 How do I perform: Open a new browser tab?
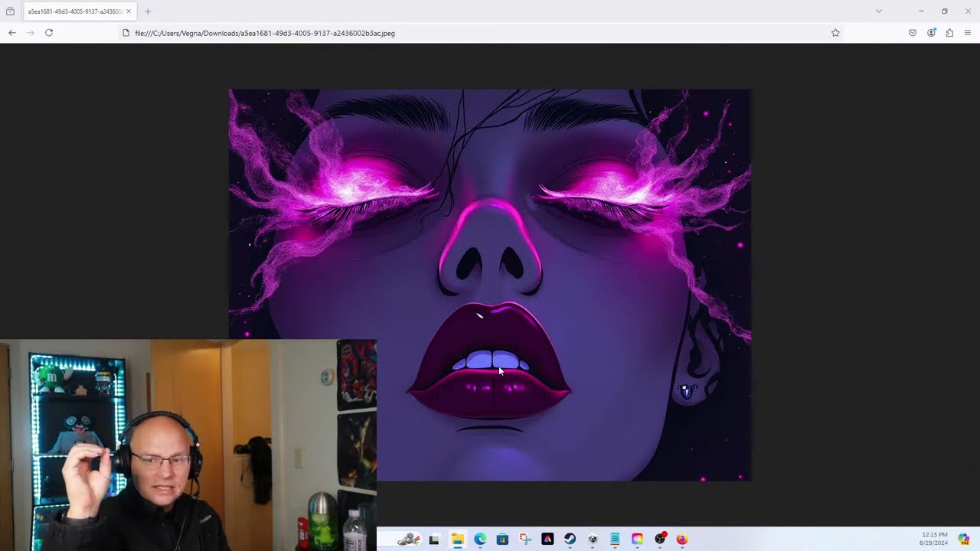coord(148,11)
